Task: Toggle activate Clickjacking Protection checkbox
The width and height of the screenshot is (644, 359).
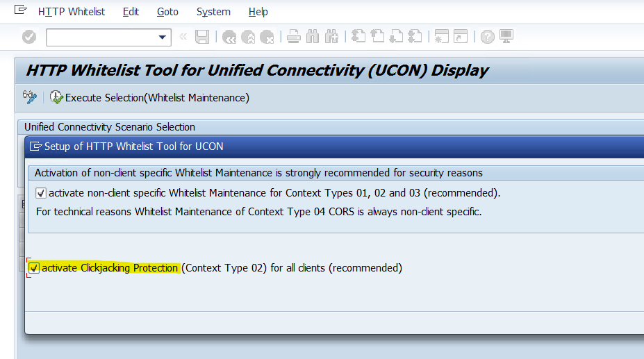Action: (x=34, y=268)
